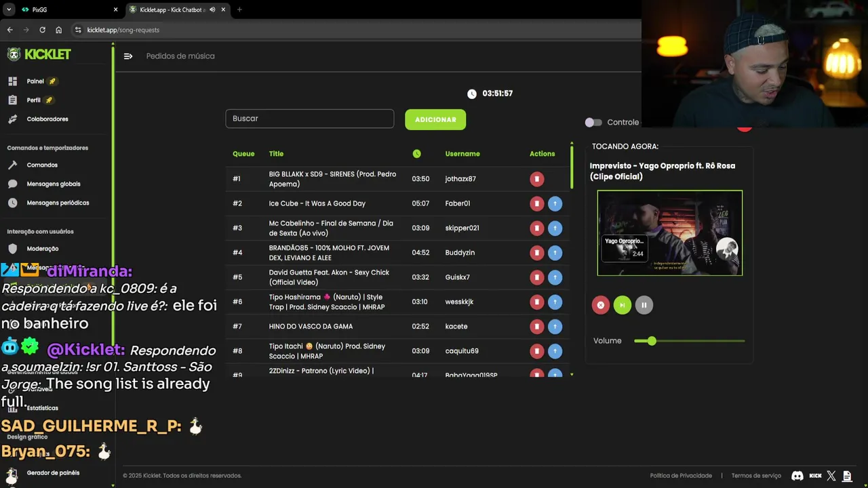Click the queue list scrollbar down arrow
Viewport: 868px width, 488px height.
(572, 374)
